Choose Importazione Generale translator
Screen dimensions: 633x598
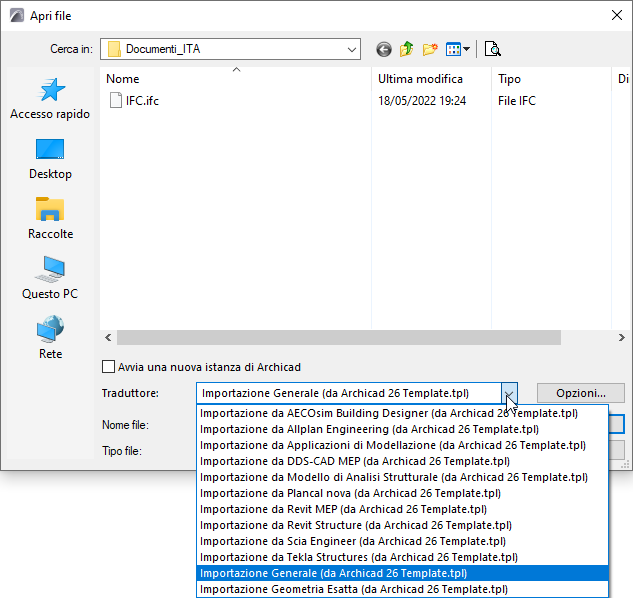(402, 573)
